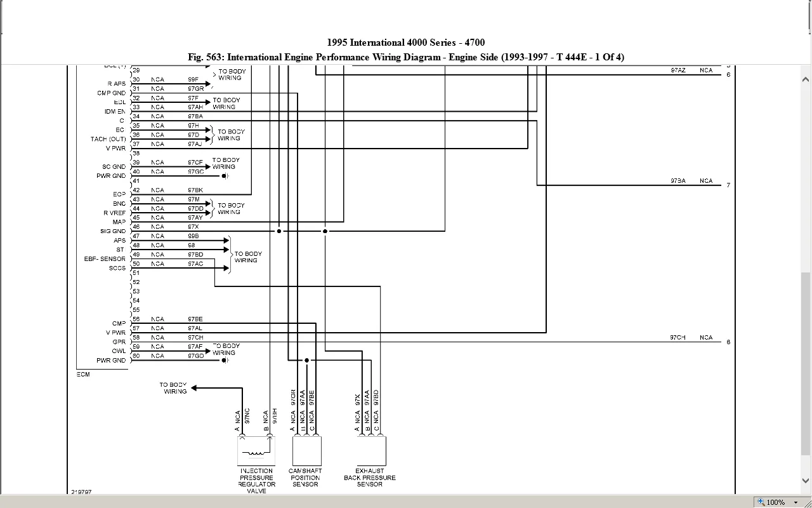Click the zoom magnifier icon in status bar
The height and width of the screenshot is (508, 812).
[x=761, y=502]
